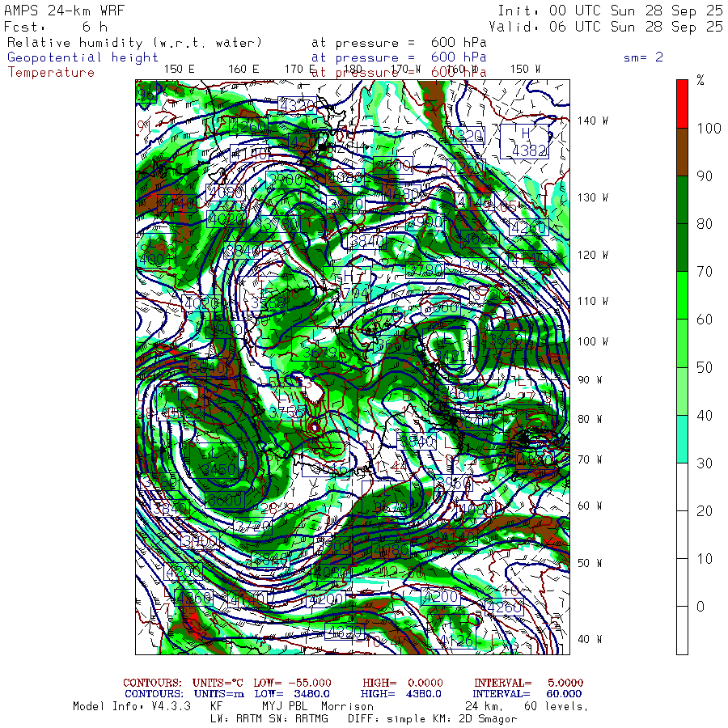Select the 3755 contour label on map
The image size is (728, 728).
pyautogui.click(x=287, y=412)
